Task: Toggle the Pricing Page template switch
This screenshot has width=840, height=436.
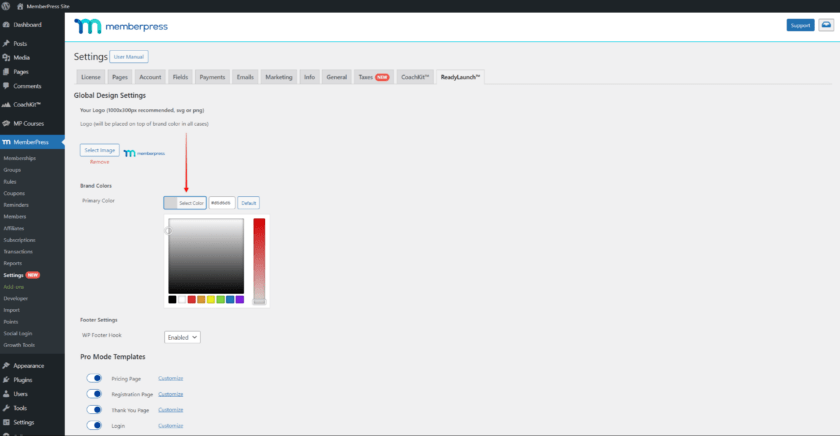Action: [94, 378]
